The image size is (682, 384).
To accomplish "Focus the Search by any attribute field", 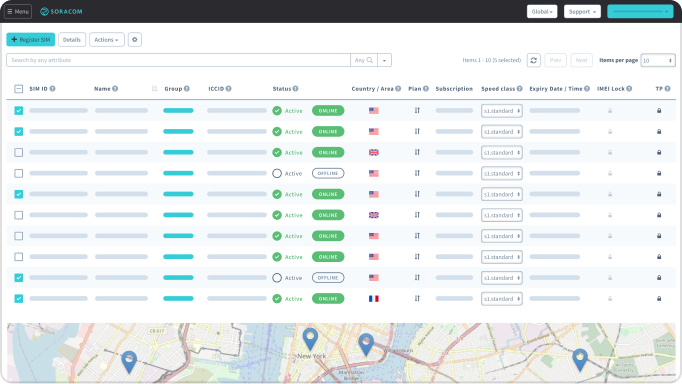I will (x=178, y=60).
